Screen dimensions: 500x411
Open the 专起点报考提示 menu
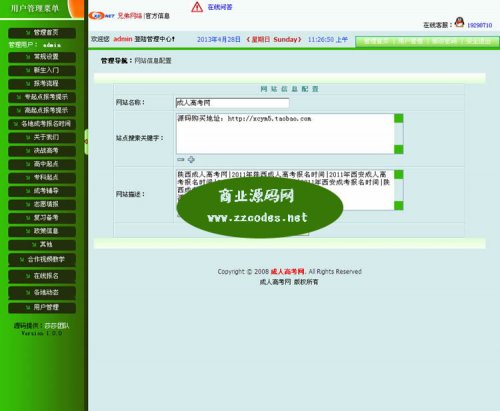[42, 97]
